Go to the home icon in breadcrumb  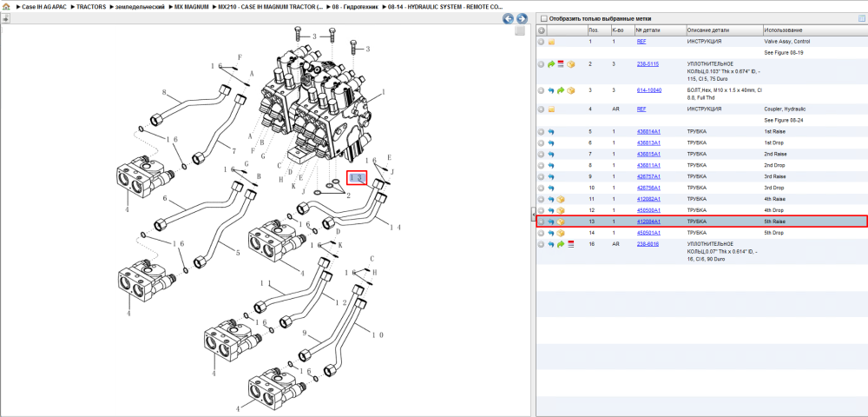[6, 7]
